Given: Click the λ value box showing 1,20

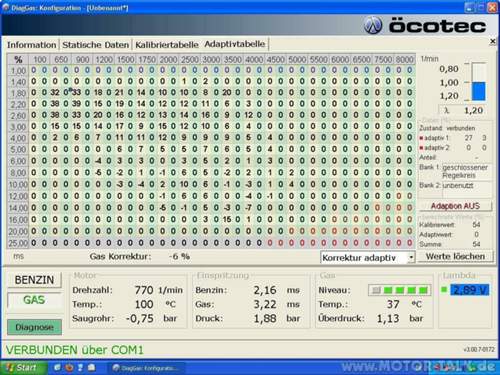Looking at the screenshot, I should 464,110.
